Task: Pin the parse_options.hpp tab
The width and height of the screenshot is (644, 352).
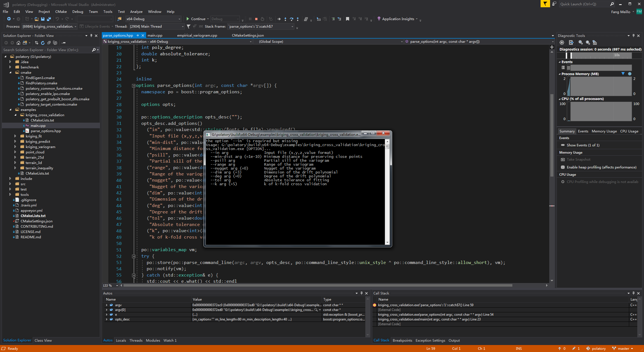Action: [x=138, y=35]
